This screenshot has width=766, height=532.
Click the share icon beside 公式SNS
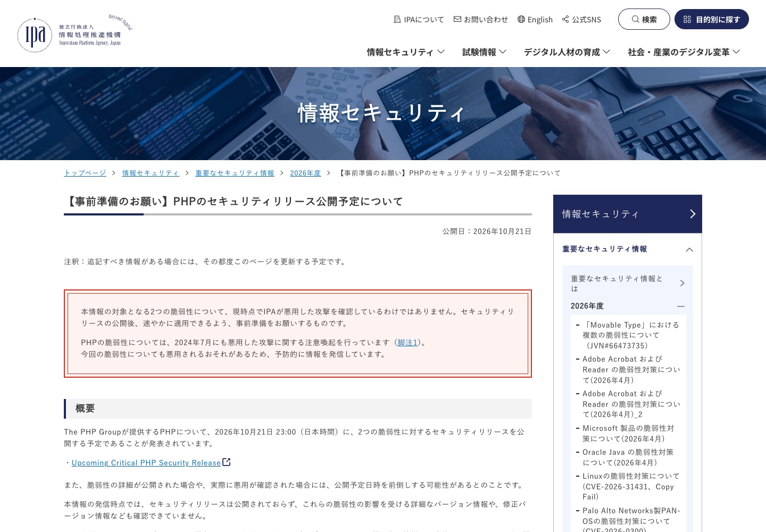coord(565,19)
